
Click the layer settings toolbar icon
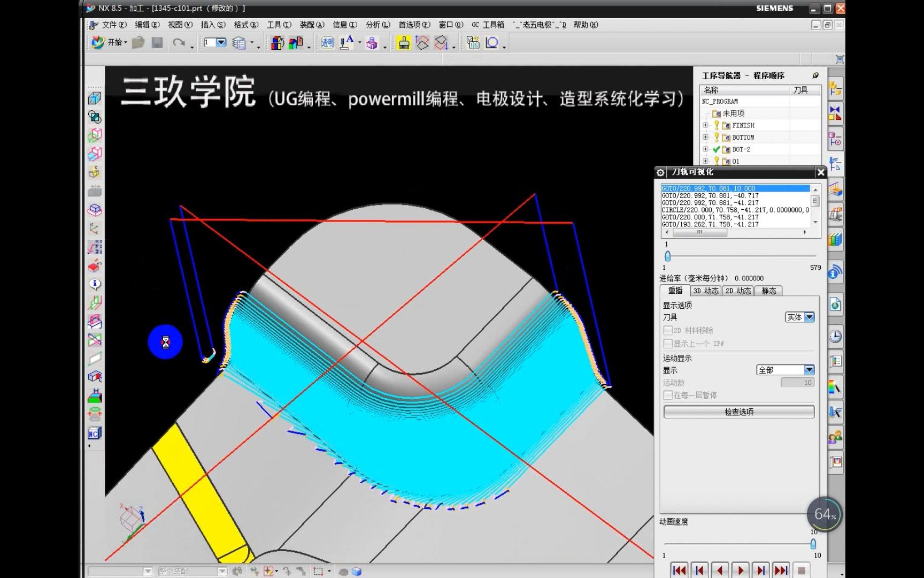tap(239, 43)
